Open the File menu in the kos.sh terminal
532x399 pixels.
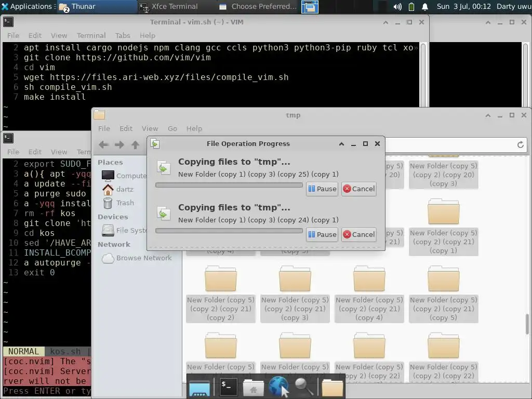click(x=13, y=152)
